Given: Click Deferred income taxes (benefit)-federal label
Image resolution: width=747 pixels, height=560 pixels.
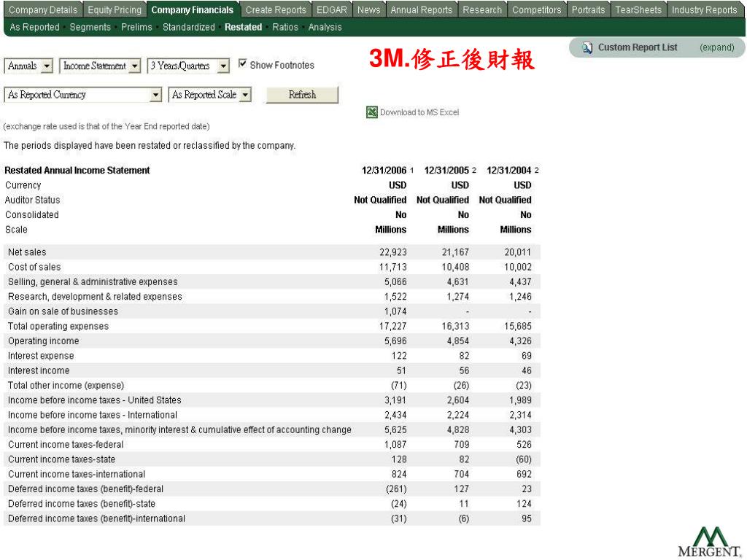Looking at the screenshot, I should pyautogui.click(x=86, y=489).
